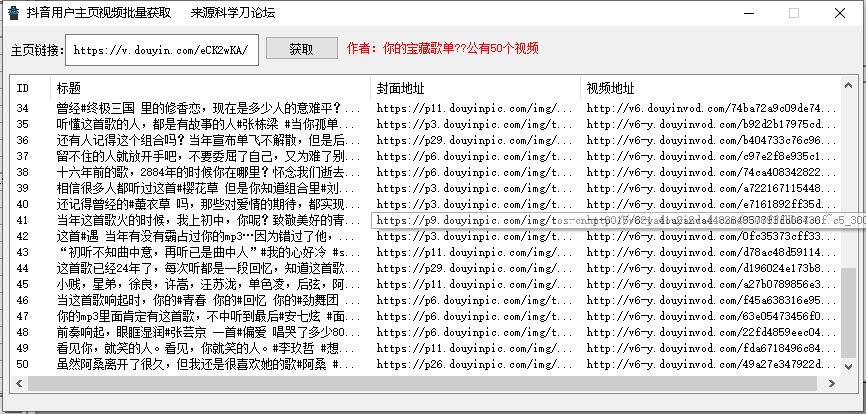Select row 38 title 十六年前的歌
This screenshot has width=866, height=414.
point(208,172)
